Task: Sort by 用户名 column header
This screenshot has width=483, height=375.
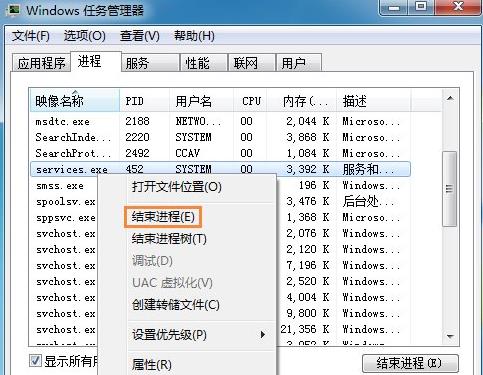Action: (201, 101)
